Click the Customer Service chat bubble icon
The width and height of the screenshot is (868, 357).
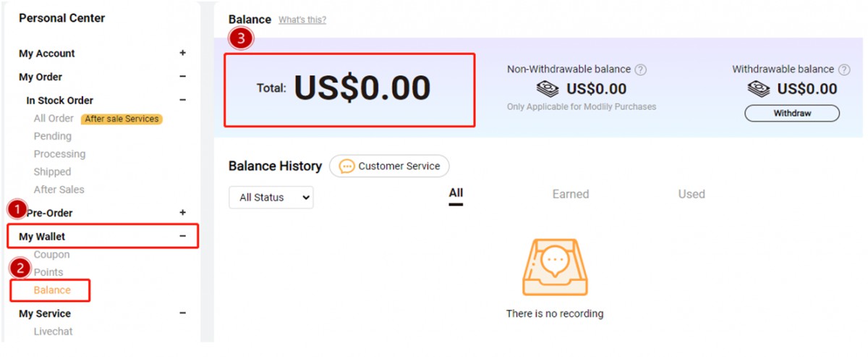tap(346, 167)
